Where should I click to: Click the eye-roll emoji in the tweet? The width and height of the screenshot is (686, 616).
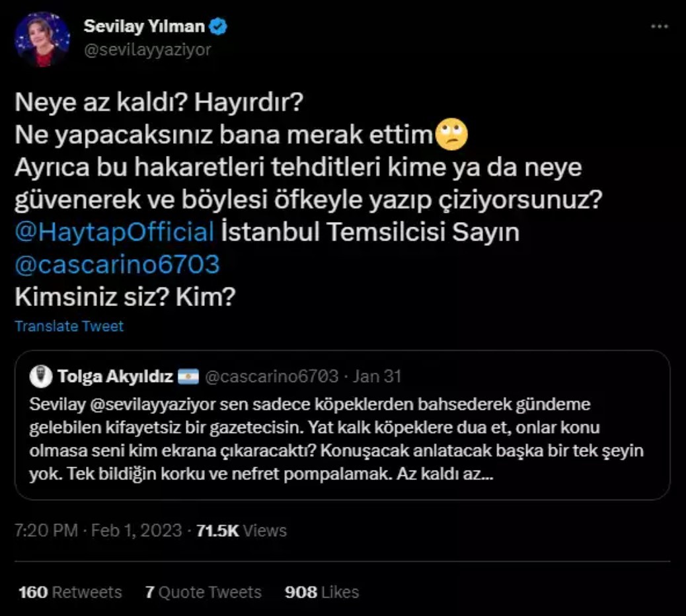pos(453,135)
